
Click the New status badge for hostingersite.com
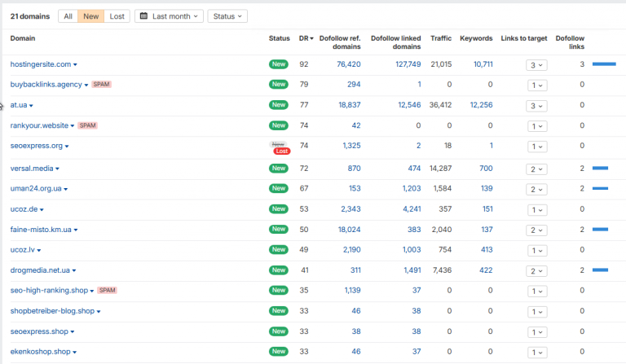[278, 64]
